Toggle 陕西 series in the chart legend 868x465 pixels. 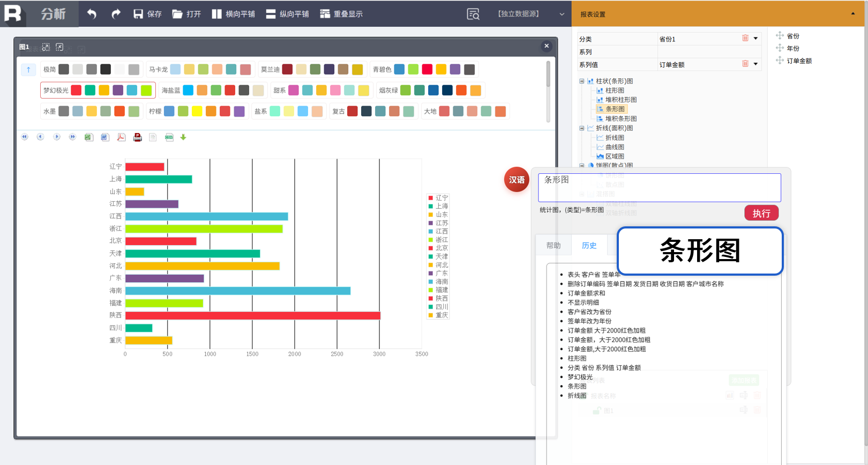pyautogui.click(x=438, y=298)
